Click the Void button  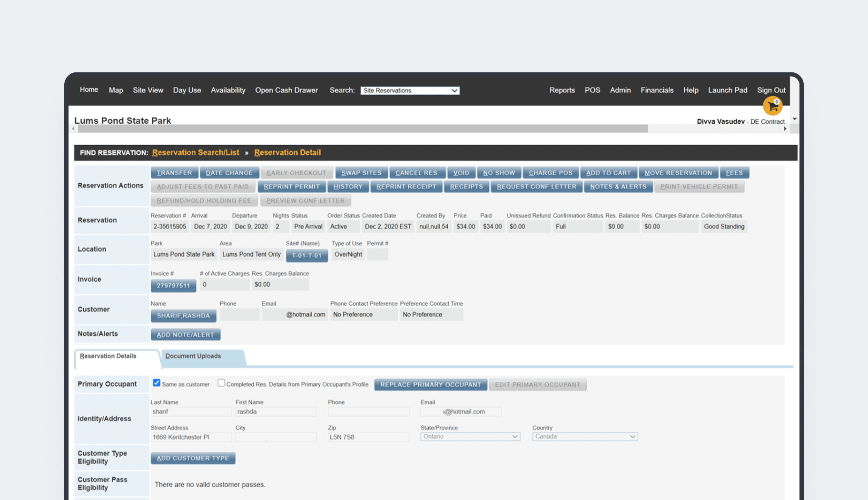pos(461,173)
